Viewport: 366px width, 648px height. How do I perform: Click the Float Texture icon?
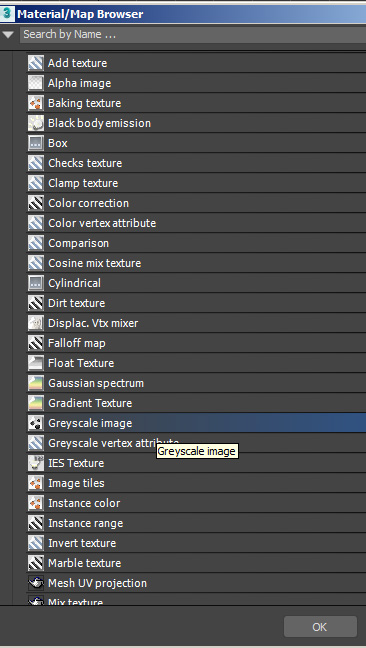coord(36,363)
